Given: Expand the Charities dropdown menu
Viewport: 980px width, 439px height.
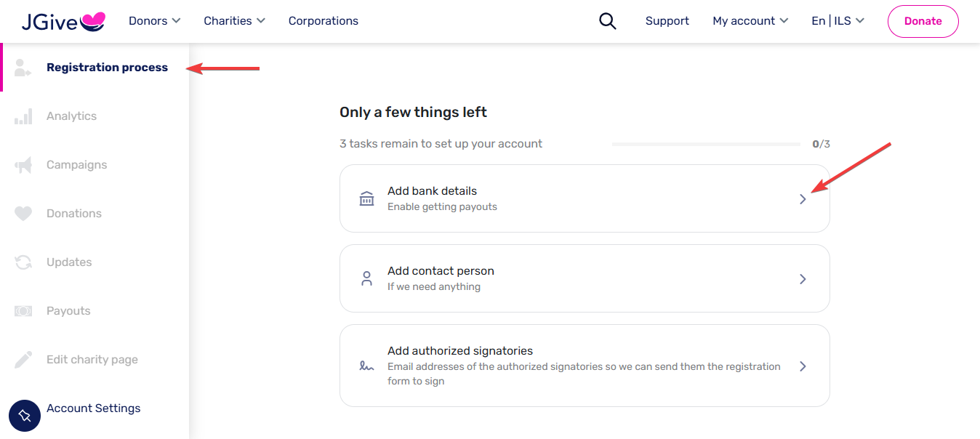Looking at the screenshot, I should (234, 21).
